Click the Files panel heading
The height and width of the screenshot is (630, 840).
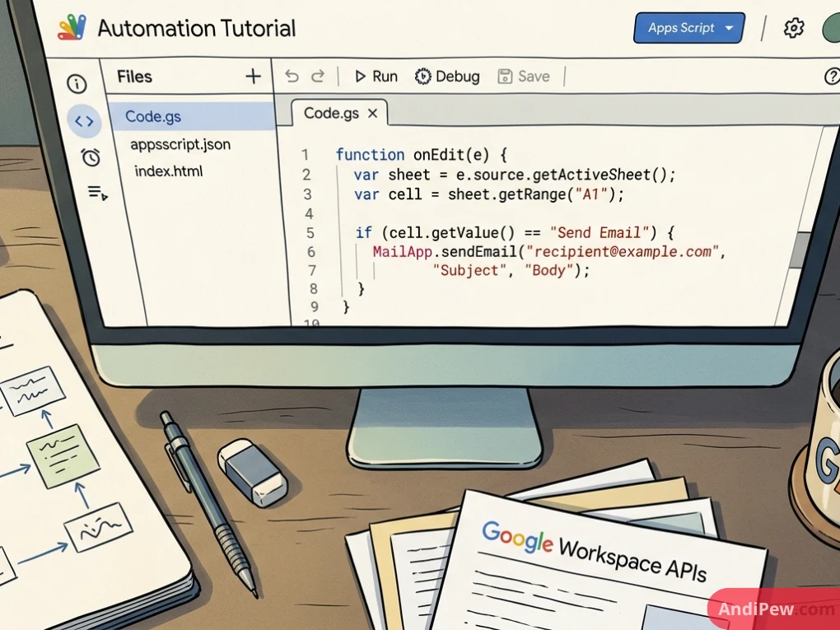click(134, 77)
